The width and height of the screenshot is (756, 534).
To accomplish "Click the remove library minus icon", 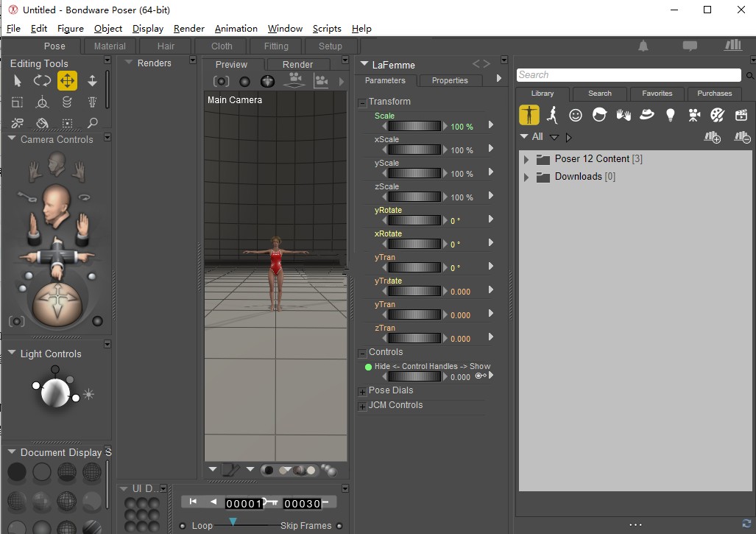I will click(742, 138).
